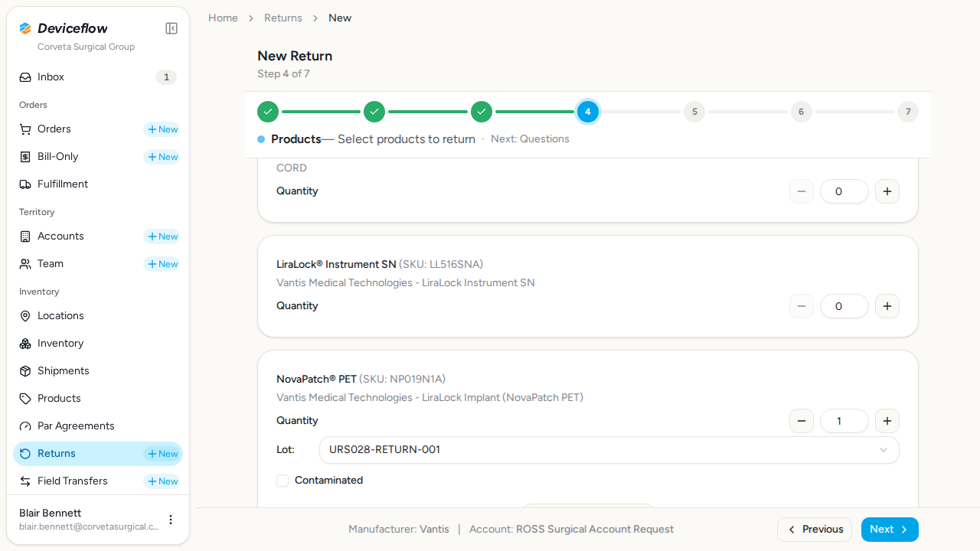This screenshot has width=980, height=551.
Task: Increase quantity for CORD product
Action: (887, 191)
